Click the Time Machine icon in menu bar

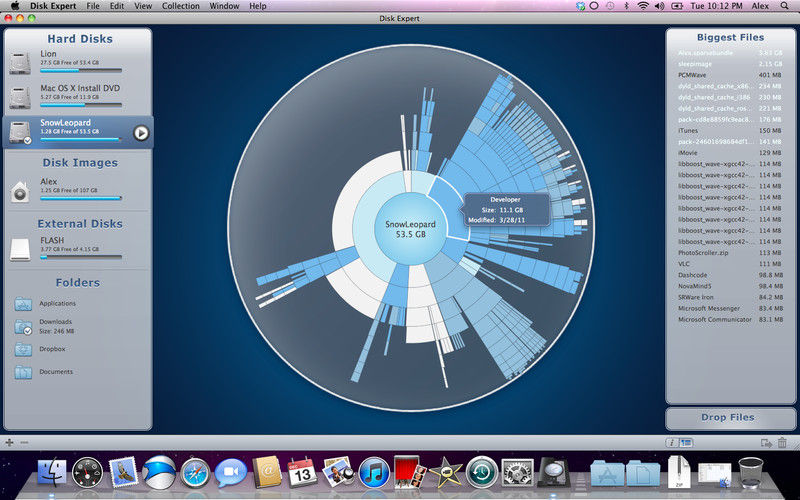point(610,6)
